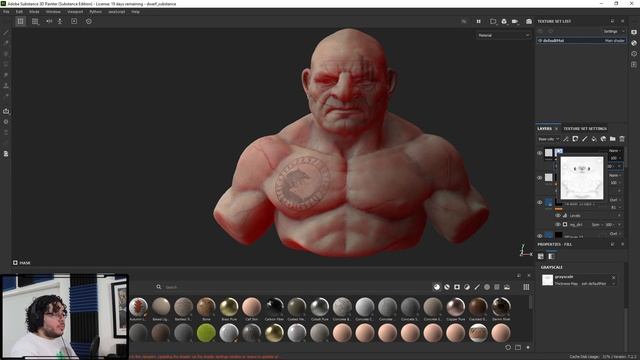The width and height of the screenshot is (640, 360).
Task: Open the Viewport menu
Action: tap(75, 12)
